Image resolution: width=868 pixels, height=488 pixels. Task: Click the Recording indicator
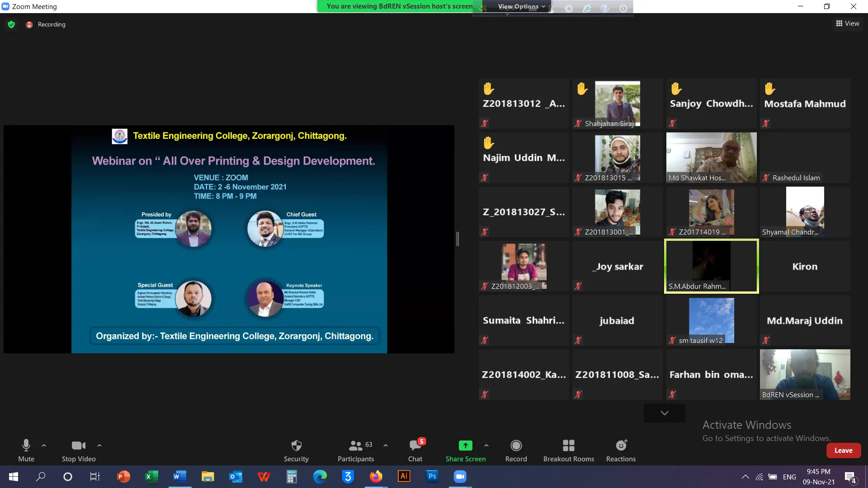click(46, 24)
